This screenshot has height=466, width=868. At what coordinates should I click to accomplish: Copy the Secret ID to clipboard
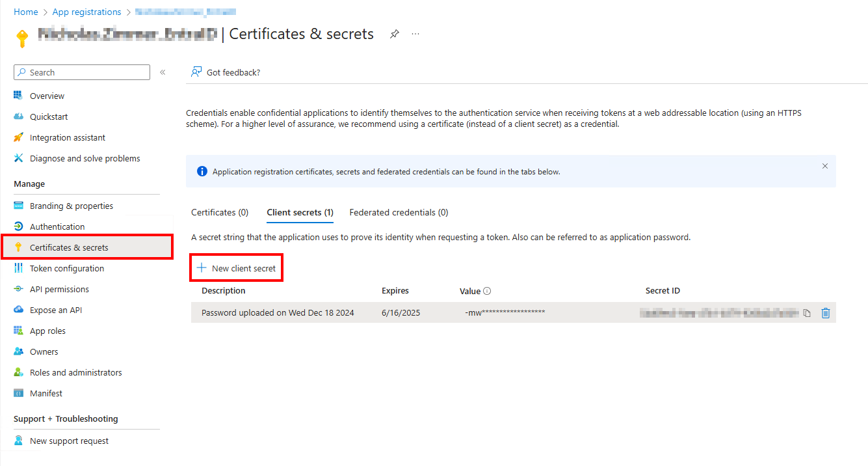807,312
